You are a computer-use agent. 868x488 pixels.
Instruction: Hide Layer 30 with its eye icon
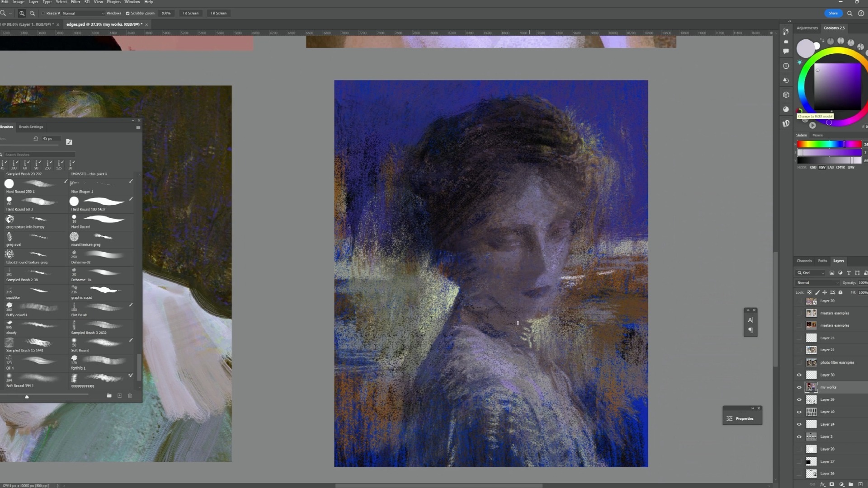tap(799, 375)
